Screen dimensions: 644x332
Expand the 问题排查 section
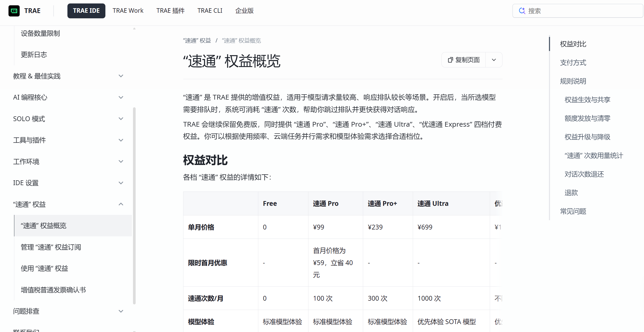(121, 311)
